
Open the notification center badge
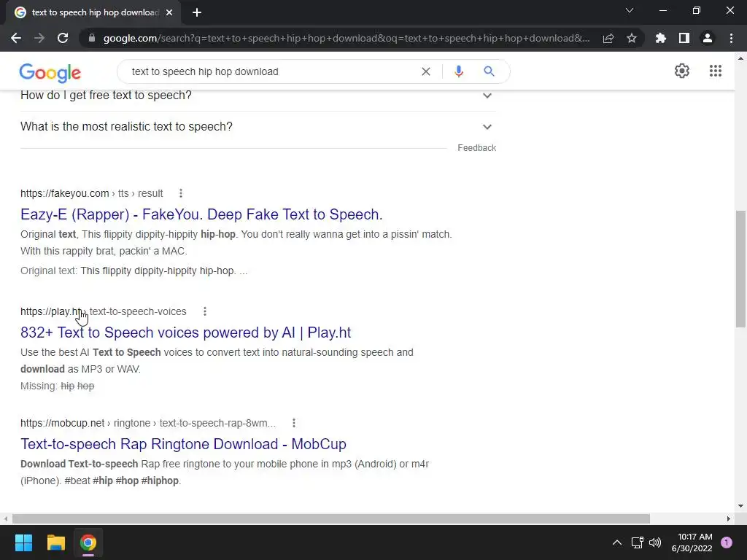[x=727, y=542]
